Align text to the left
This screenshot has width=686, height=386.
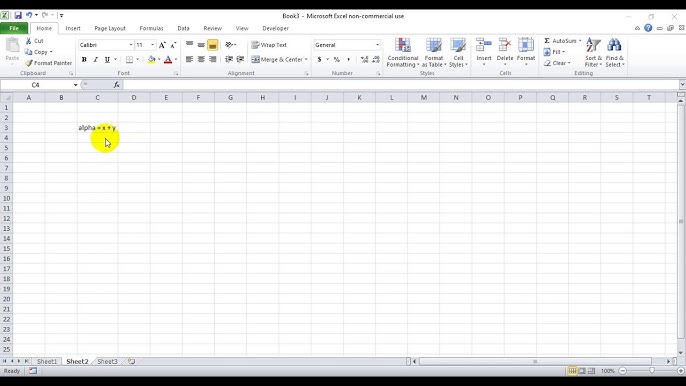click(189, 59)
